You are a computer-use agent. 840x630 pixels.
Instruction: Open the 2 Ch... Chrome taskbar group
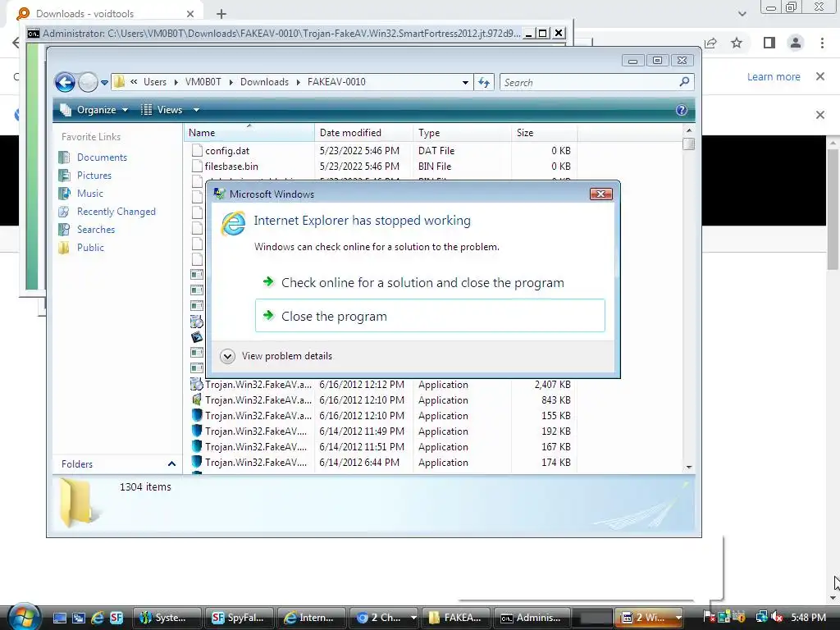pos(384,618)
